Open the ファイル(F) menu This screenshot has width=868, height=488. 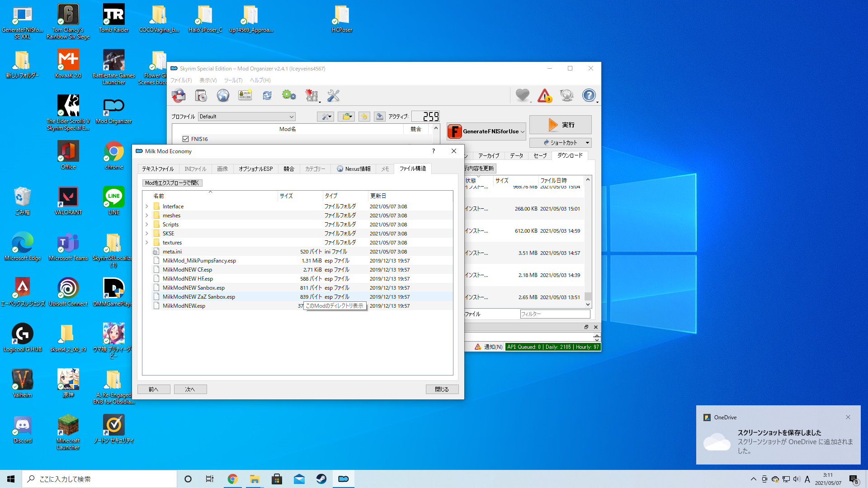[181, 80]
